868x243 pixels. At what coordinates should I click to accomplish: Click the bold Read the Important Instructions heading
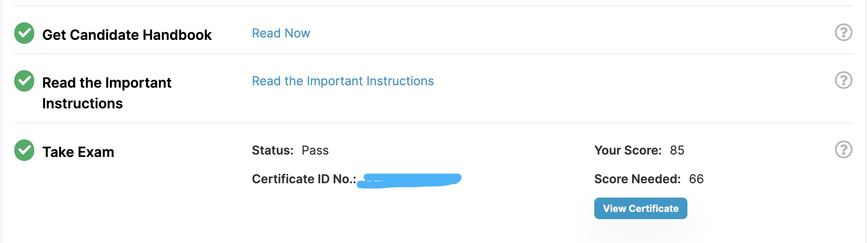pos(107,93)
